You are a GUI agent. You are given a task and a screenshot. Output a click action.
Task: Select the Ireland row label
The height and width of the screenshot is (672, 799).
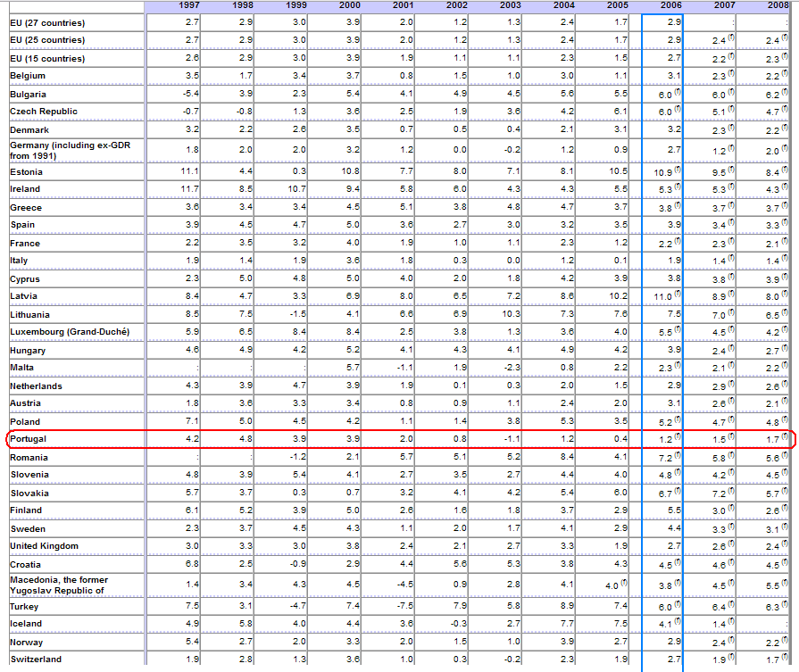point(25,189)
